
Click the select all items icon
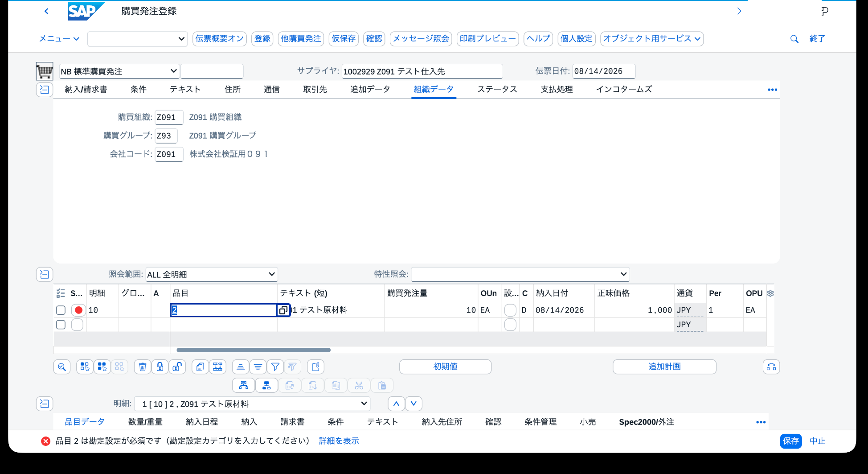click(x=102, y=367)
